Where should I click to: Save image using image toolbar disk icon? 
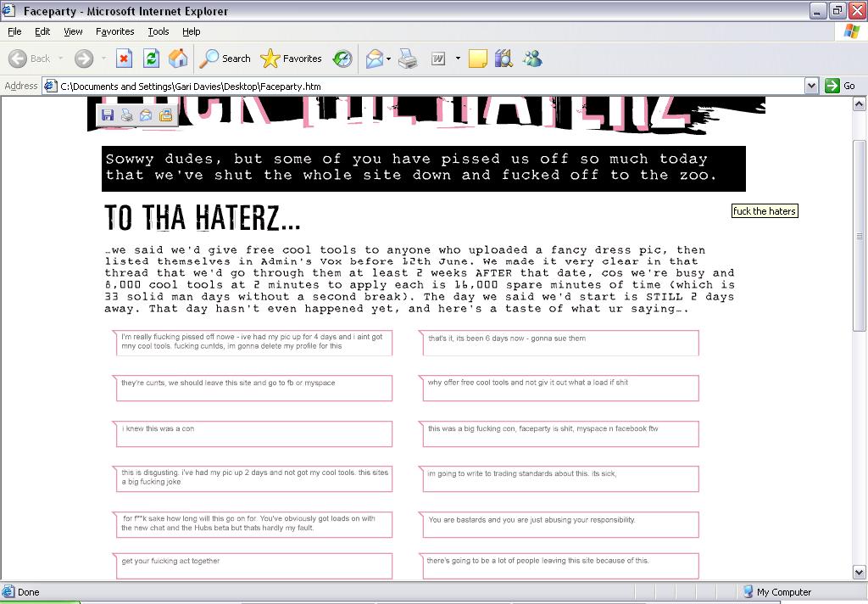pyautogui.click(x=108, y=115)
